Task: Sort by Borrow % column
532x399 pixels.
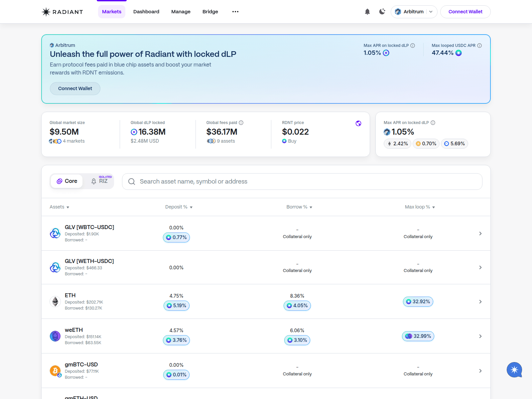Action: click(299, 207)
